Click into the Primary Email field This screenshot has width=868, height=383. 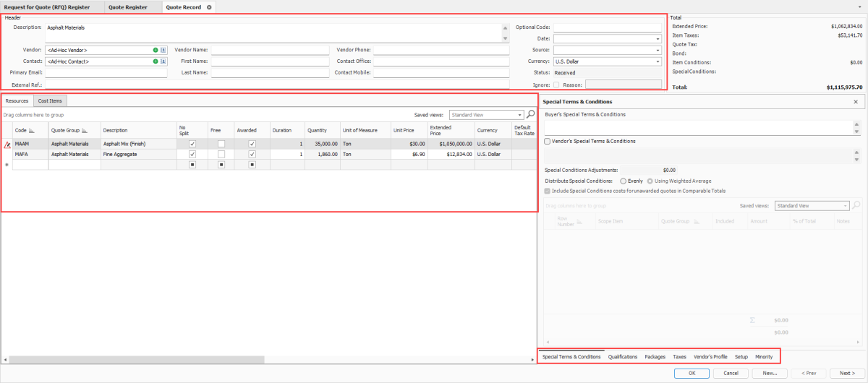[106, 73]
